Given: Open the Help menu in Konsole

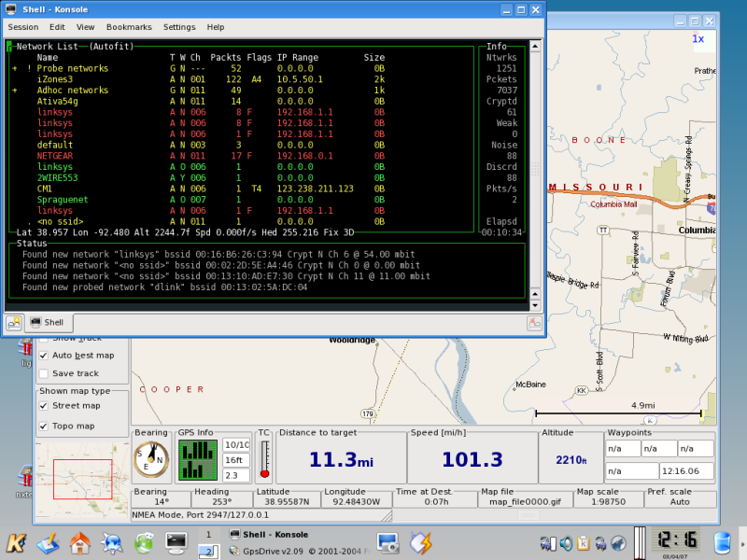Looking at the screenshot, I should pyautogui.click(x=216, y=27).
